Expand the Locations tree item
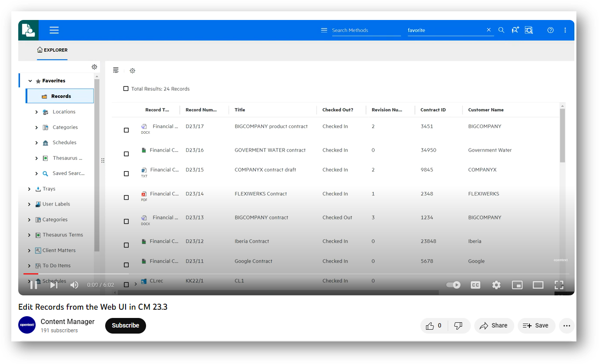The width and height of the screenshot is (599, 364). pyautogui.click(x=37, y=112)
